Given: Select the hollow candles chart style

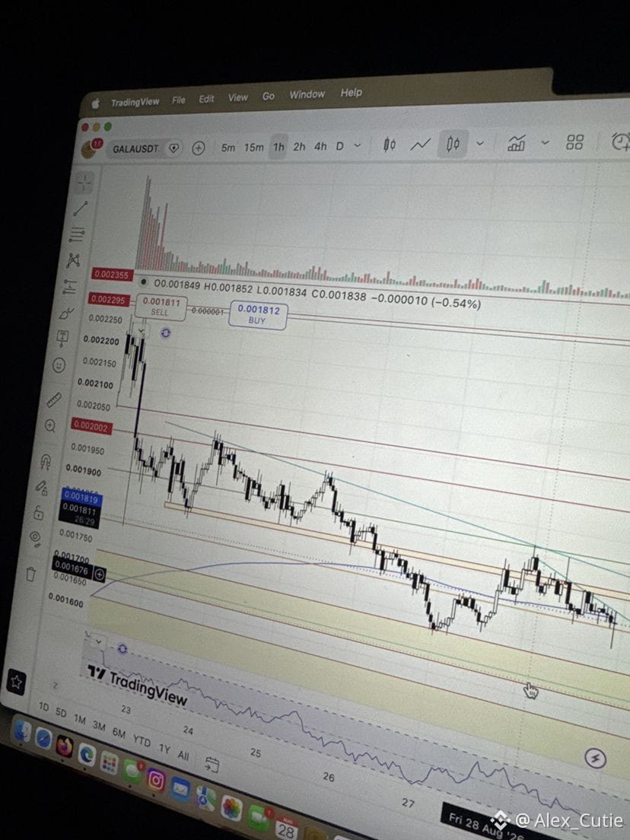Looking at the screenshot, I should [x=453, y=144].
